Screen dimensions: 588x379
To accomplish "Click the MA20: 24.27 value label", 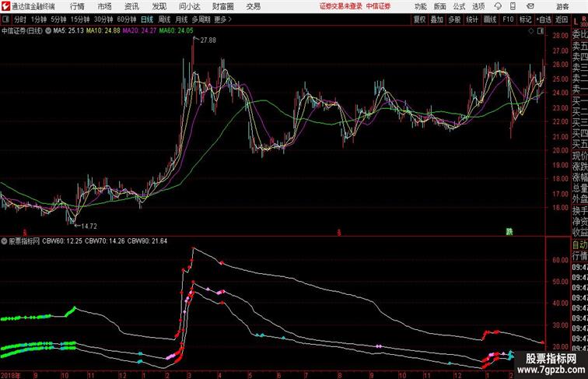I will pyautogui.click(x=139, y=31).
